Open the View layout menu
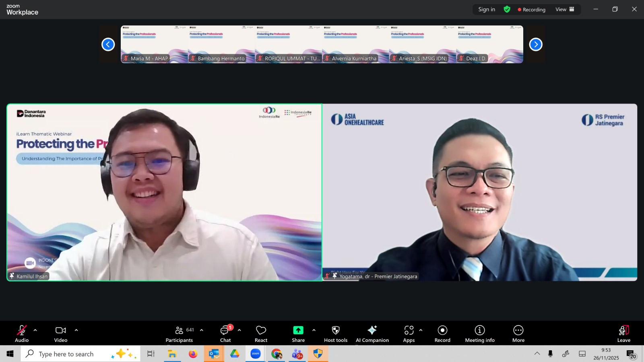 point(565,9)
